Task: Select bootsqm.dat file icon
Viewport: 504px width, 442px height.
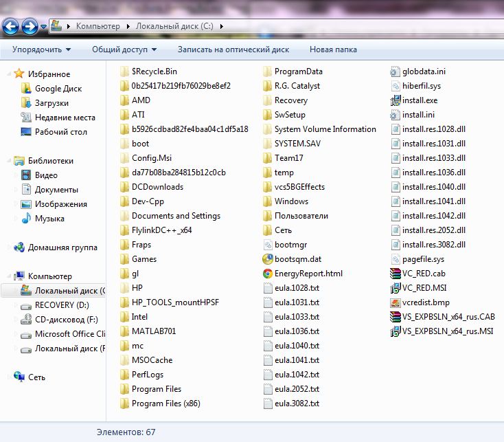Action: (268, 259)
